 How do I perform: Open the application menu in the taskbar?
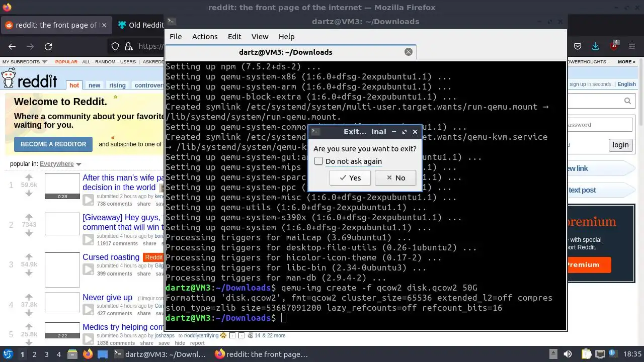8,354
